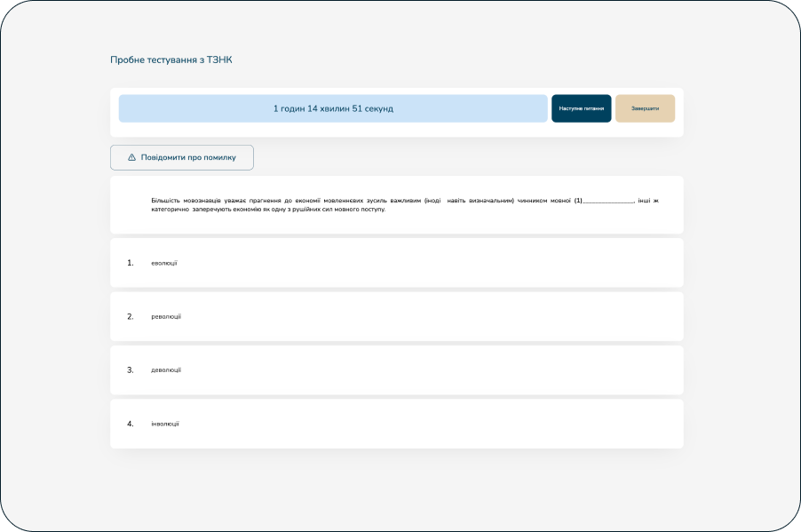The width and height of the screenshot is (801, 532).
Task: Click the number "2." beside революції
Action: coord(131,316)
